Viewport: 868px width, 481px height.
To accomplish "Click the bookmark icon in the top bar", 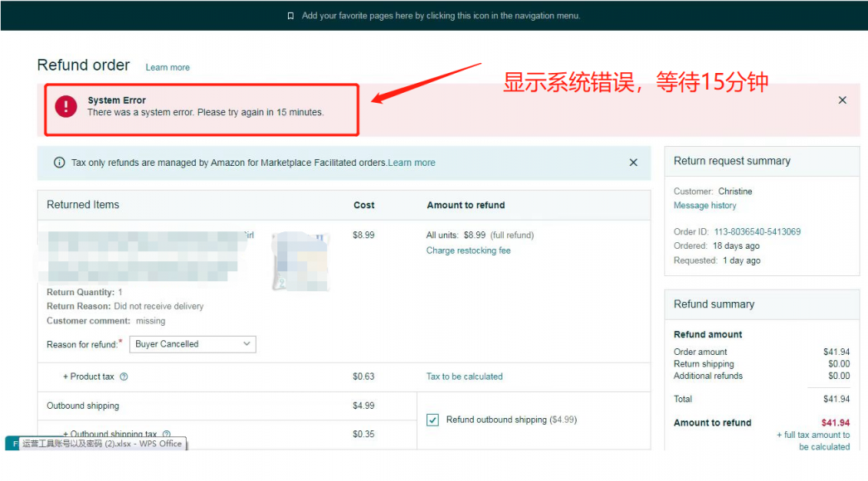I will tap(290, 16).
